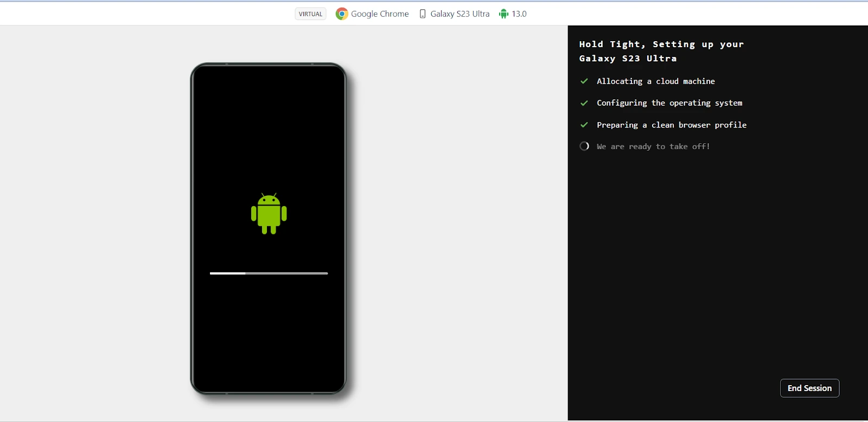868x422 pixels.
Task: Click the checkmark beside Preparing a clean browser profile
Action: tap(584, 125)
